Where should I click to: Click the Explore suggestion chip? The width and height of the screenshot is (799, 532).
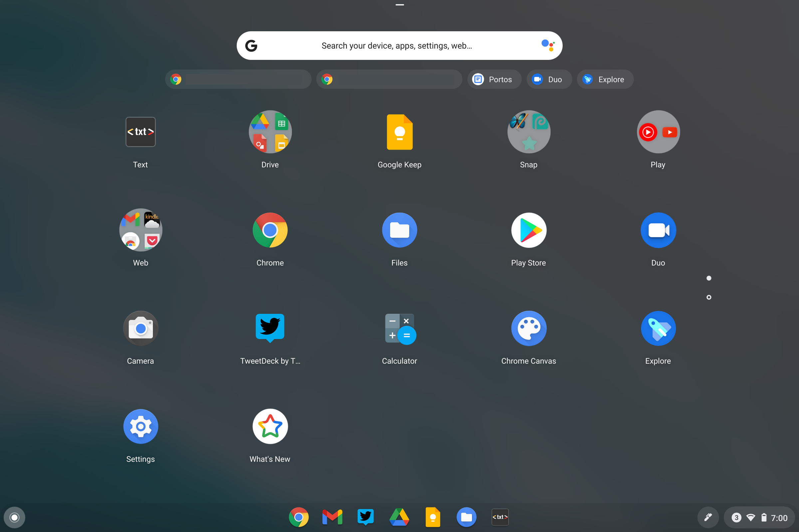605,80
